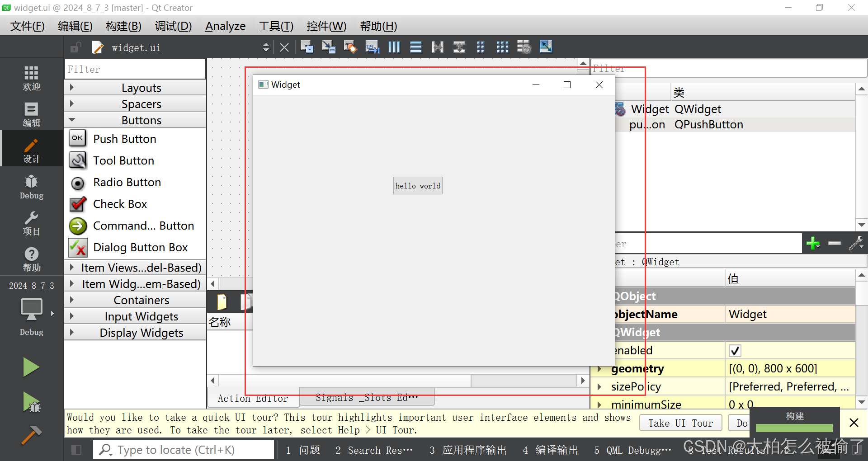Click the hello world button in preview
Screen dimensions: 868x461
coord(418,186)
